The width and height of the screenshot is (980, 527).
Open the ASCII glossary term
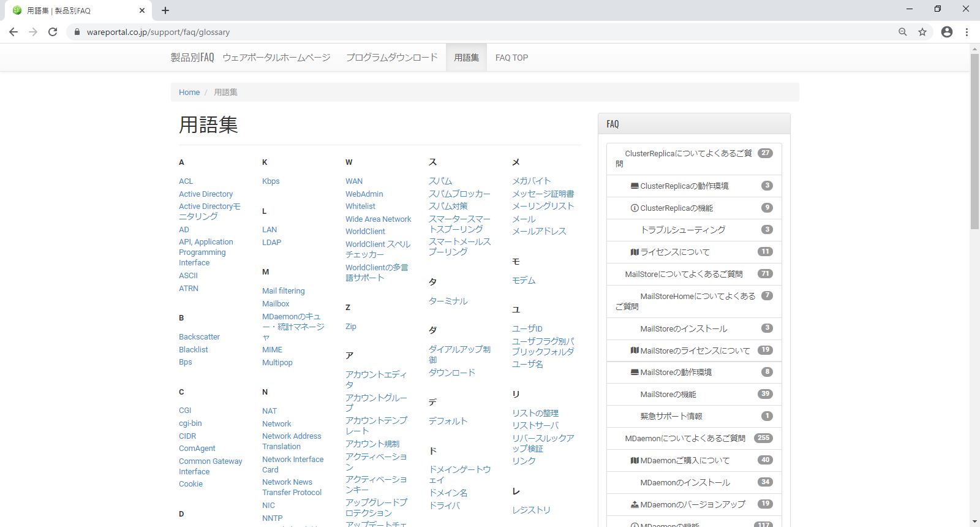coord(188,276)
